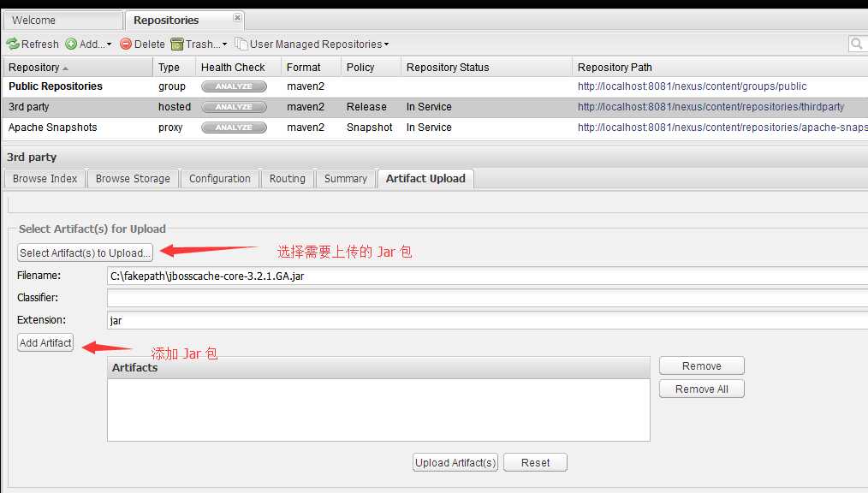Viewport: 868px width, 493px height.
Task: Open the Summary tab
Action: (x=346, y=179)
